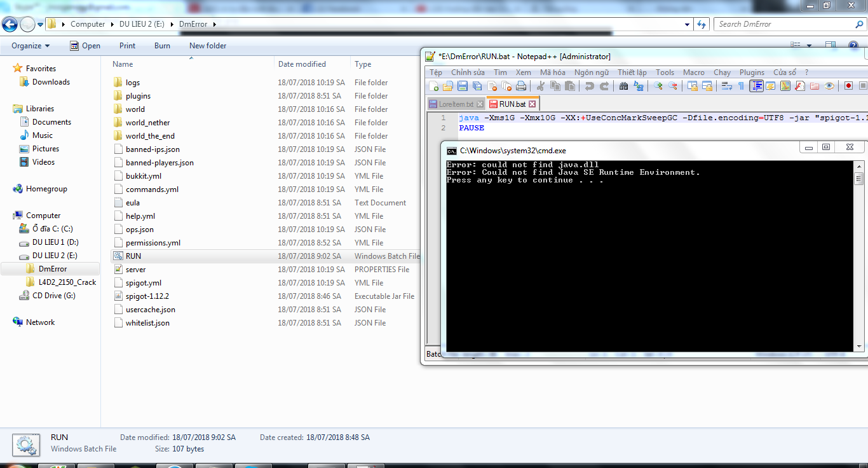Click Print in the Explorer toolbar

pos(127,46)
